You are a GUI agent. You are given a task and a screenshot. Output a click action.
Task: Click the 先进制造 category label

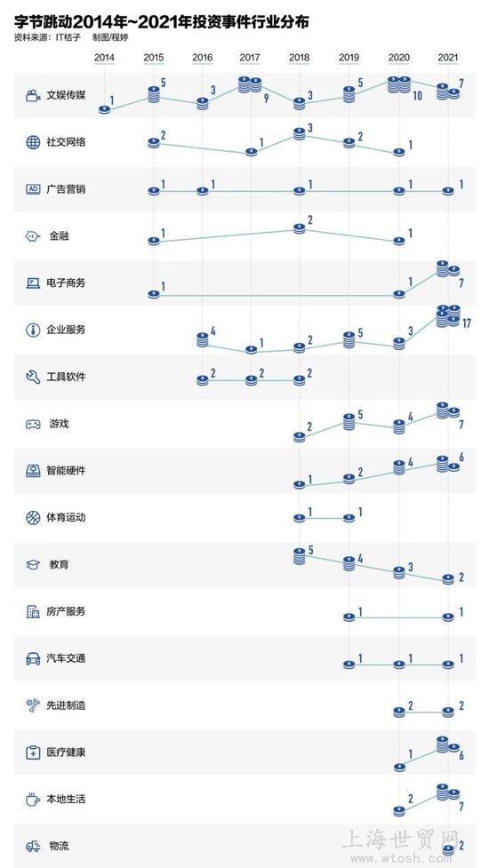(66, 705)
